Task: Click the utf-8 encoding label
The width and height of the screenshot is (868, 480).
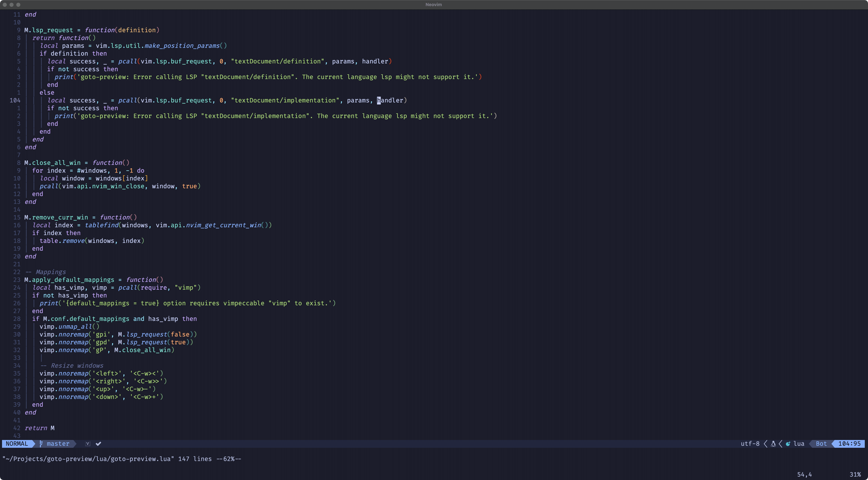Action: pos(750,444)
